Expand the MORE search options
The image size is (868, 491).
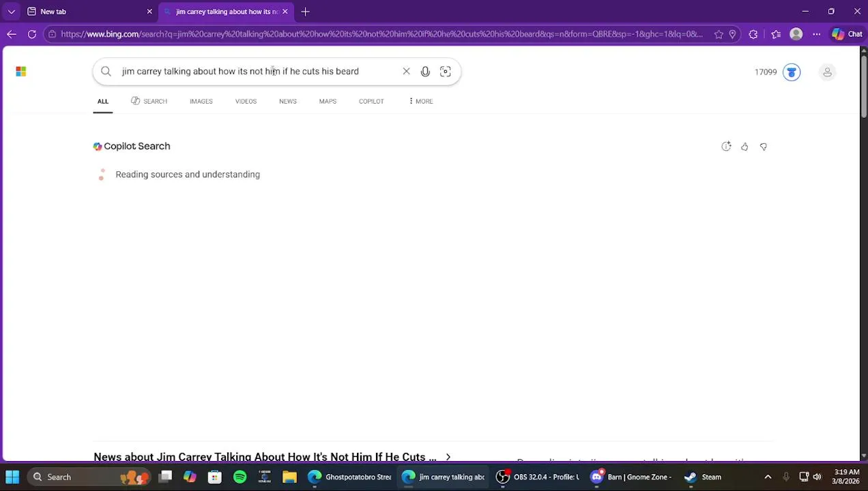pyautogui.click(x=420, y=102)
